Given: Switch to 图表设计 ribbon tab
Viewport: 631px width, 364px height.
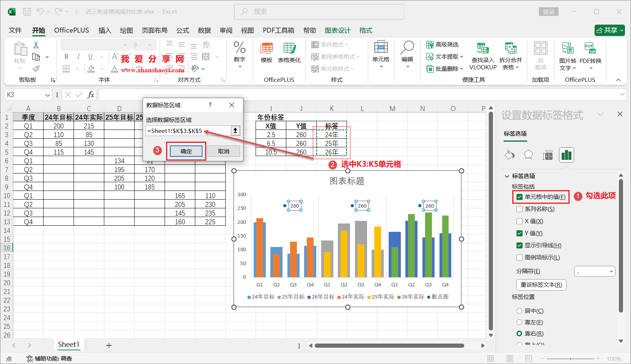Looking at the screenshot, I should [x=338, y=30].
